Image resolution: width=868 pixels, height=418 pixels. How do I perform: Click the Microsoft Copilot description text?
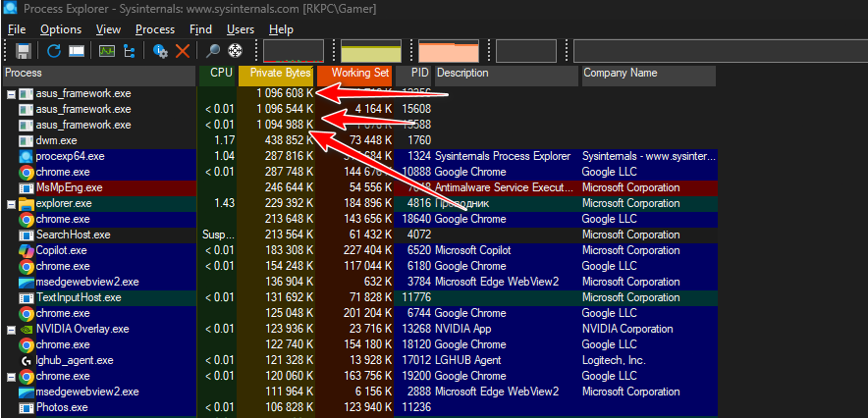point(472,250)
